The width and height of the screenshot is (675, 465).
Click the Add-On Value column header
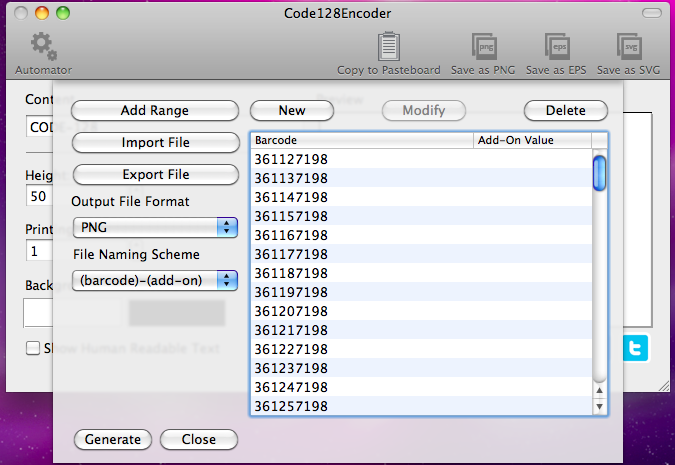coord(532,141)
